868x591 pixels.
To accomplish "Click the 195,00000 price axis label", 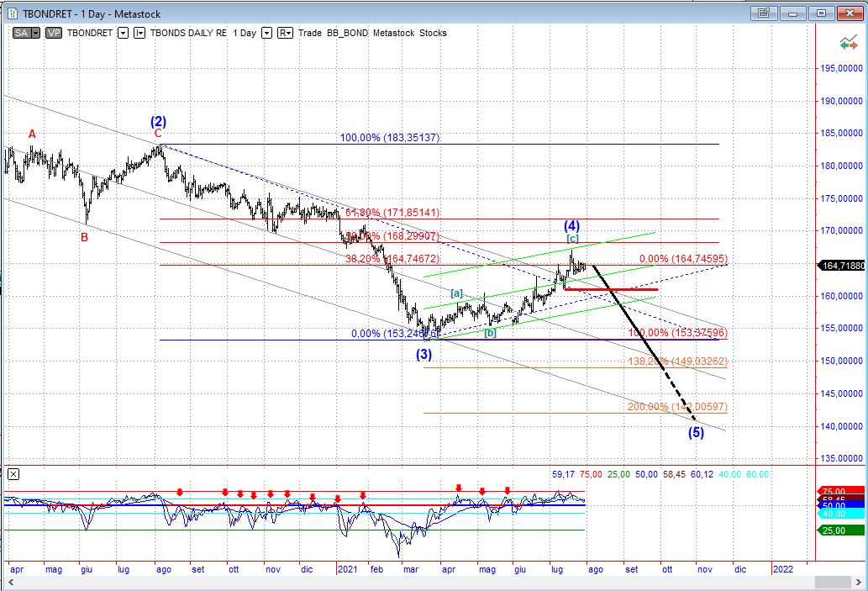I will [x=841, y=68].
